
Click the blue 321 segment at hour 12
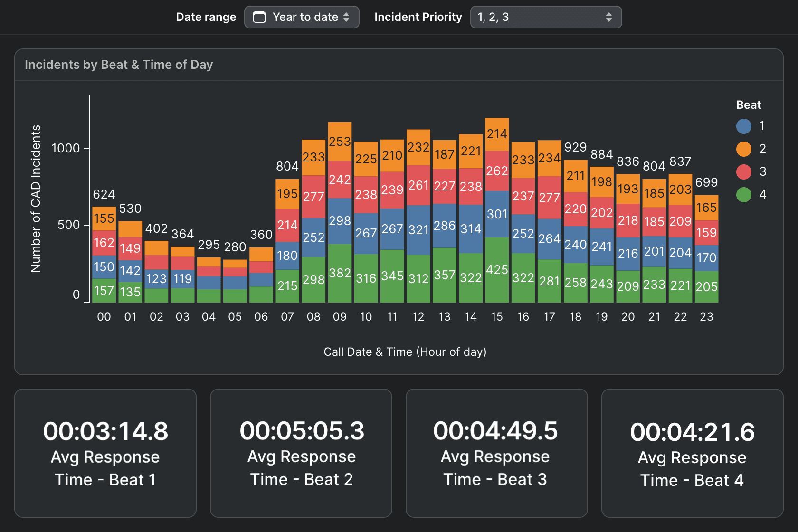(x=418, y=230)
